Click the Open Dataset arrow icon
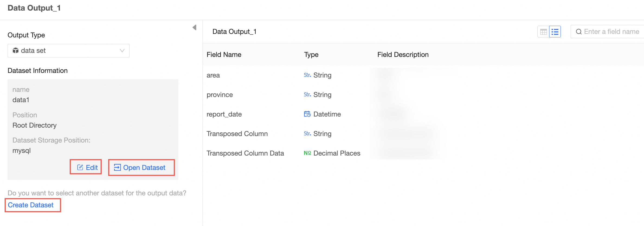Image resolution: width=644 pixels, height=226 pixels. point(117,167)
